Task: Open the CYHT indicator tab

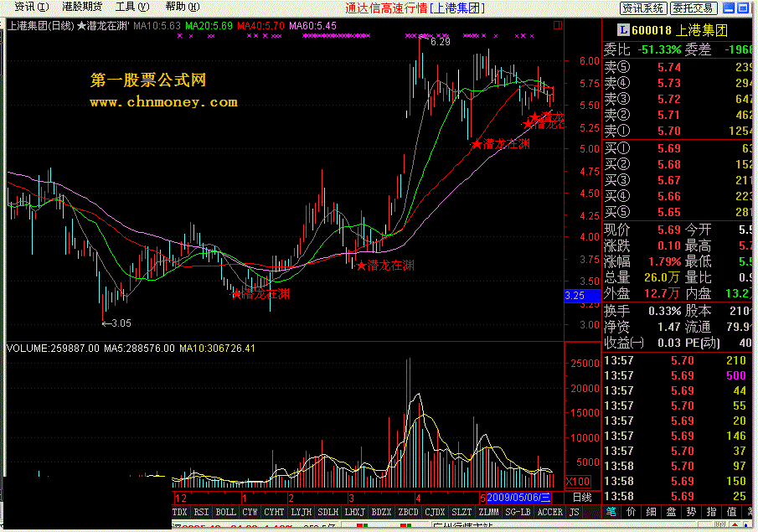Action: pyautogui.click(x=274, y=512)
